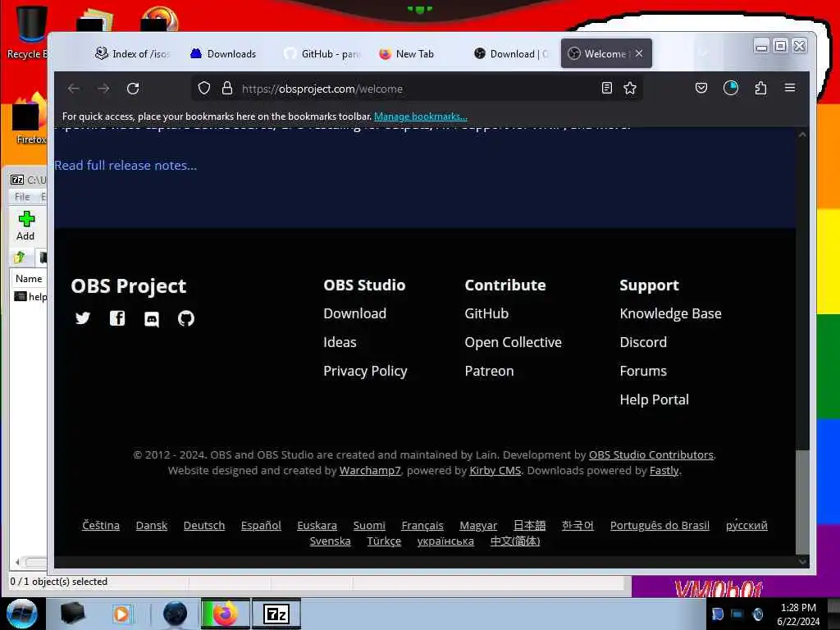Open the Support Discord link

pyautogui.click(x=643, y=342)
